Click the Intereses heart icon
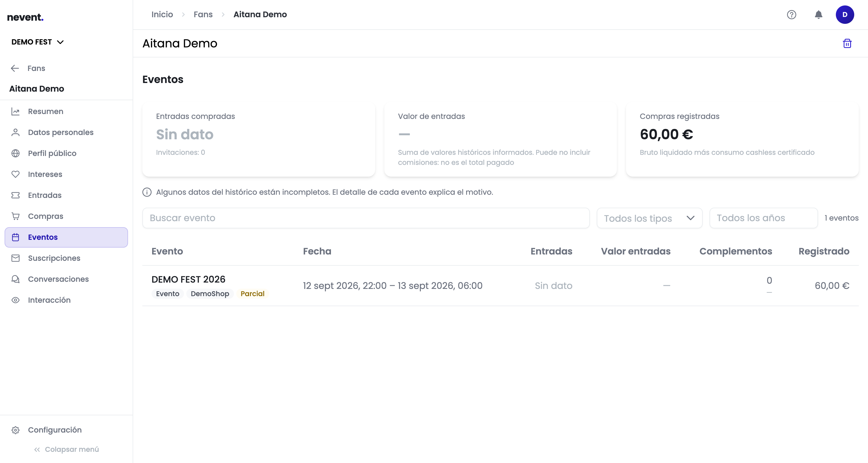 (15, 174)
